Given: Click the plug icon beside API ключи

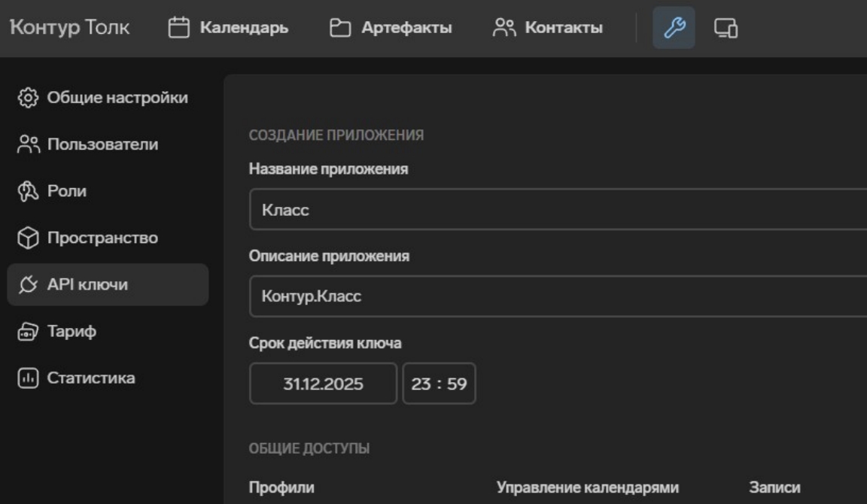Looking at the screenshot, I should click(x=28, y=284).
